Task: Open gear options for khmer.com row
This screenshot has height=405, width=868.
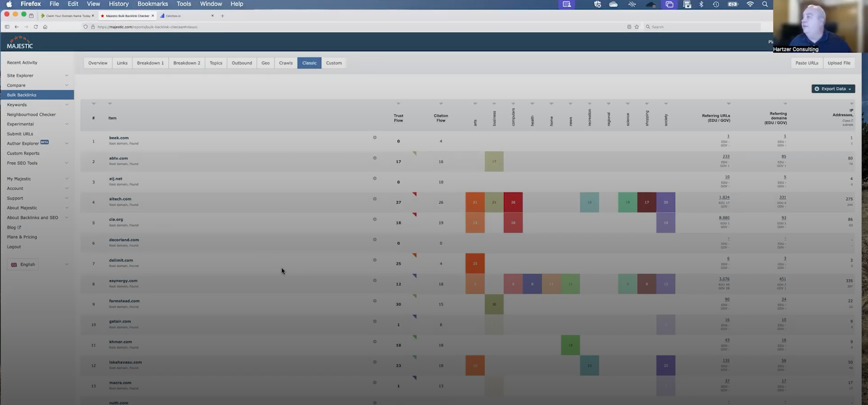Action: [375, 342]
